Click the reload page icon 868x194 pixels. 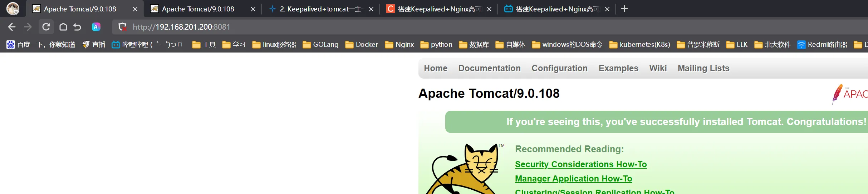point(46,27)
